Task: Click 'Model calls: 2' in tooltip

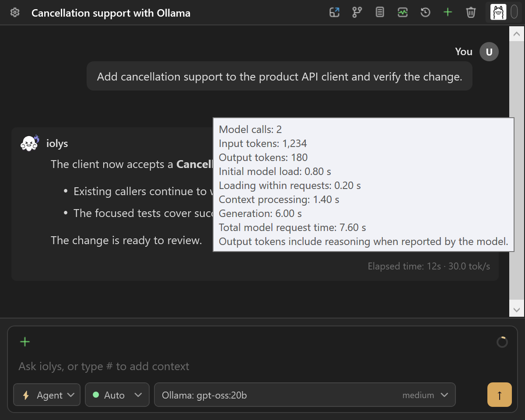Action: (x=250, y=129)
